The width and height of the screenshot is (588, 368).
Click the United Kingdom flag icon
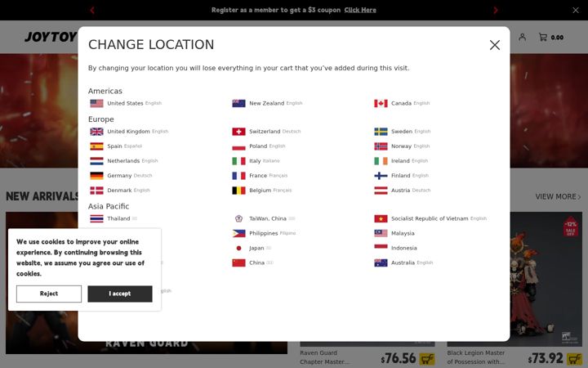(96, 132)
